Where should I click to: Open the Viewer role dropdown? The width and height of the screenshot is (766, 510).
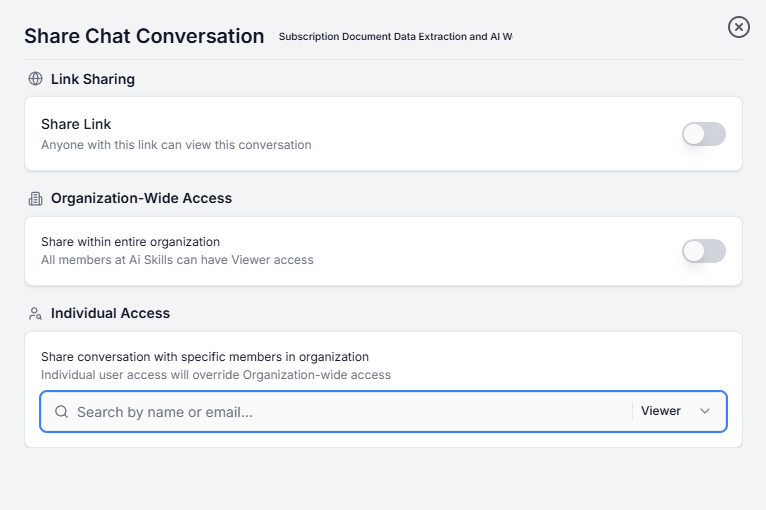click(x=676, y=411)
